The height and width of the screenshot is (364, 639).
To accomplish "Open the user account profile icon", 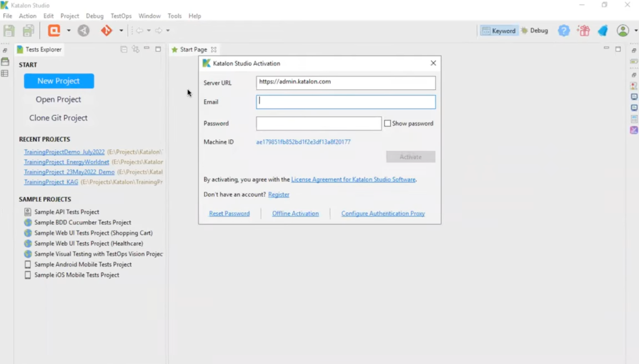I will pos(623,31).
